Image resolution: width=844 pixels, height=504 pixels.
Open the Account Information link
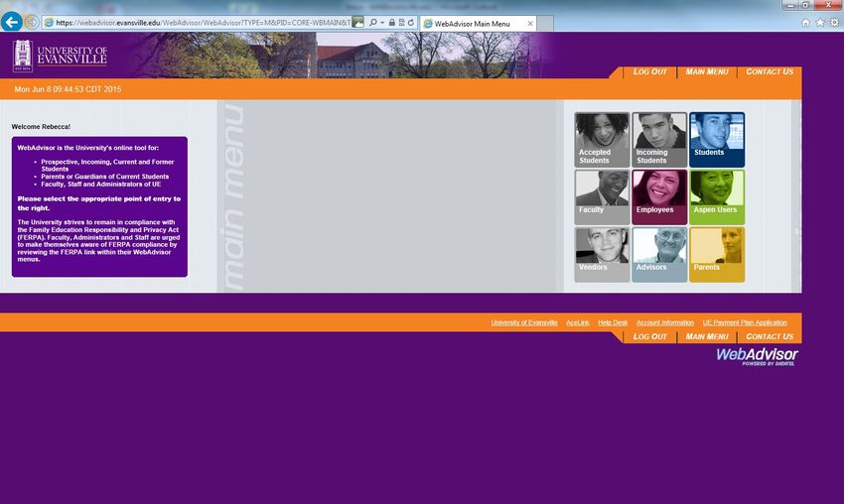coord(665,322)
